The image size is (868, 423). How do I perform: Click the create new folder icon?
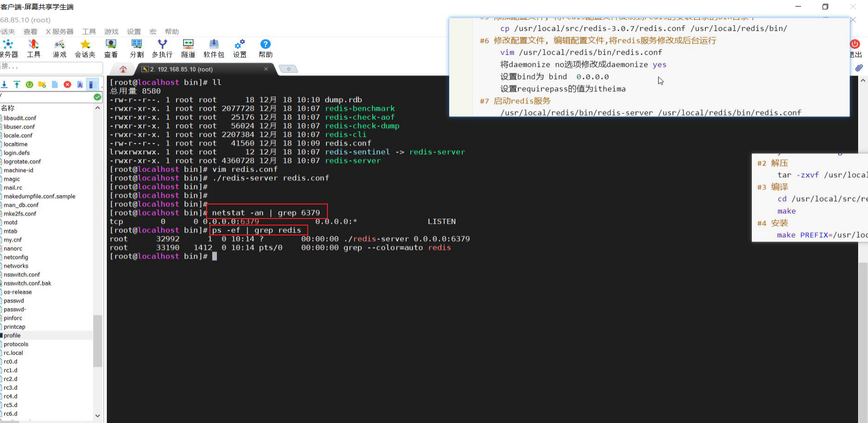pyautogui.click(x=42, y=84)
